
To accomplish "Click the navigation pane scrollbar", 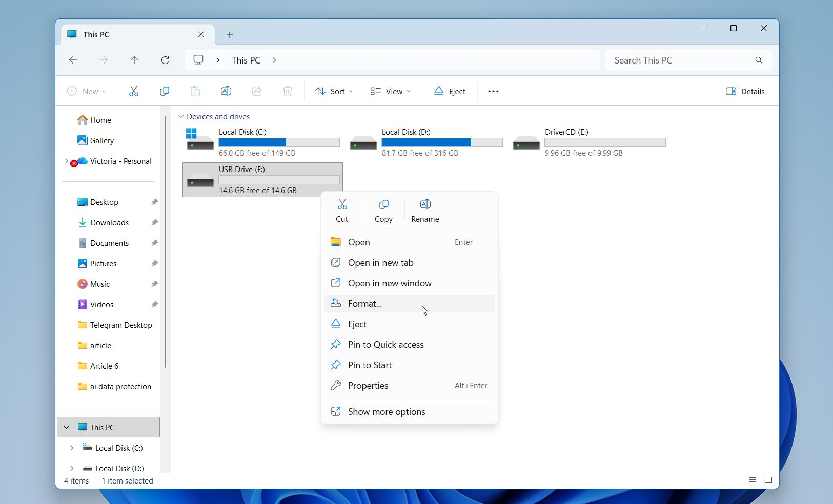I will (165, 242).
